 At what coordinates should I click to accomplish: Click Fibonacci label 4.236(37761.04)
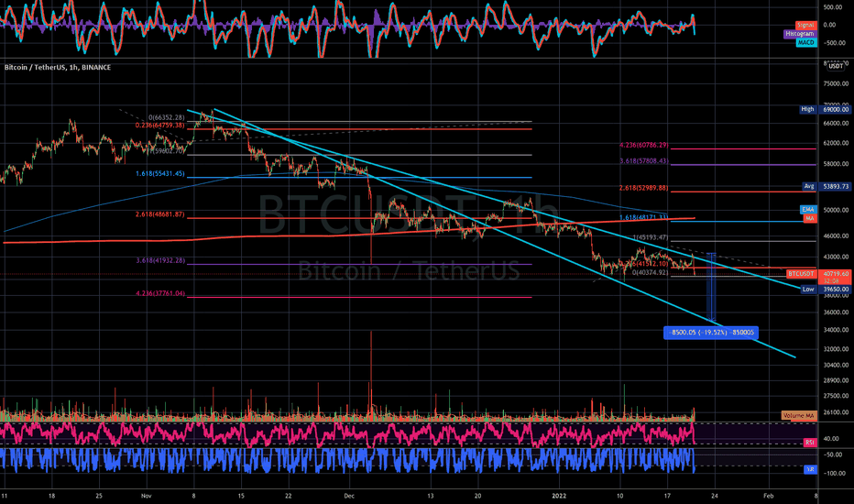tap(160, 293)
